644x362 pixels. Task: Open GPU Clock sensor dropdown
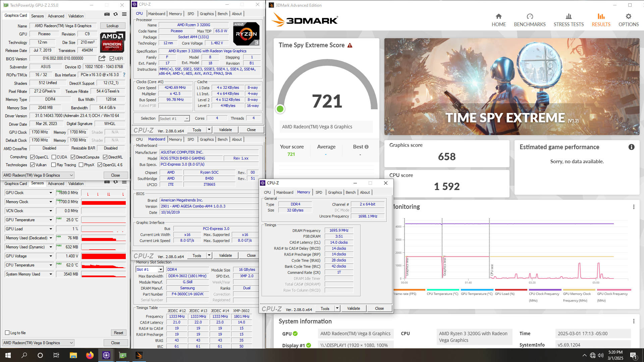51,193
